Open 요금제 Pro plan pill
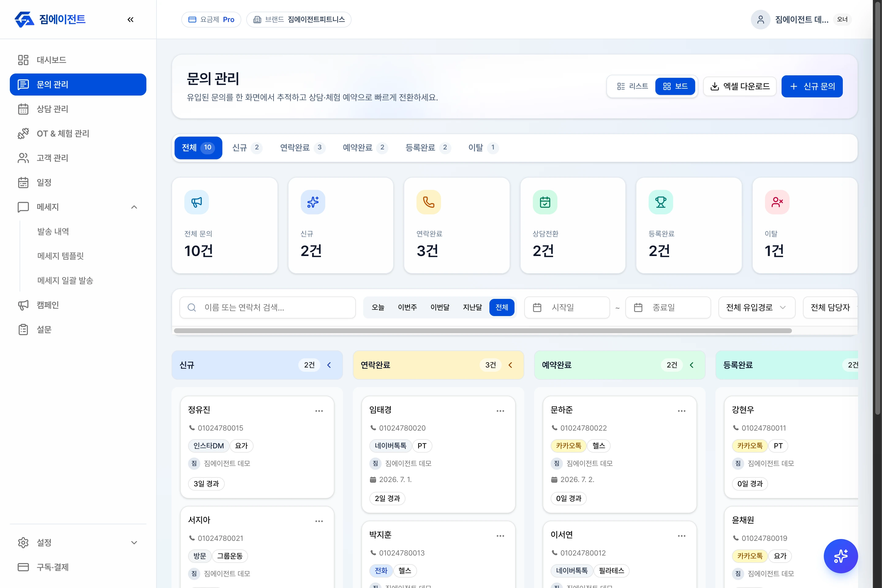This screenshot has width=882, height=588. [211, 20]
